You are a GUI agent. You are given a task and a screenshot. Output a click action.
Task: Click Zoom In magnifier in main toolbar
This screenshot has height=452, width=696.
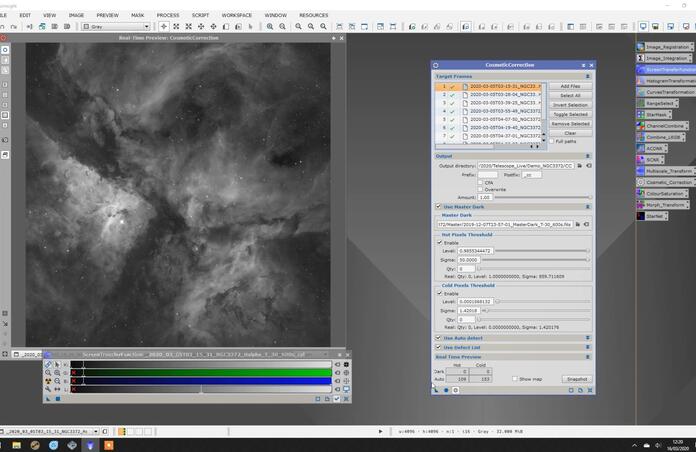tap(270, 27)
